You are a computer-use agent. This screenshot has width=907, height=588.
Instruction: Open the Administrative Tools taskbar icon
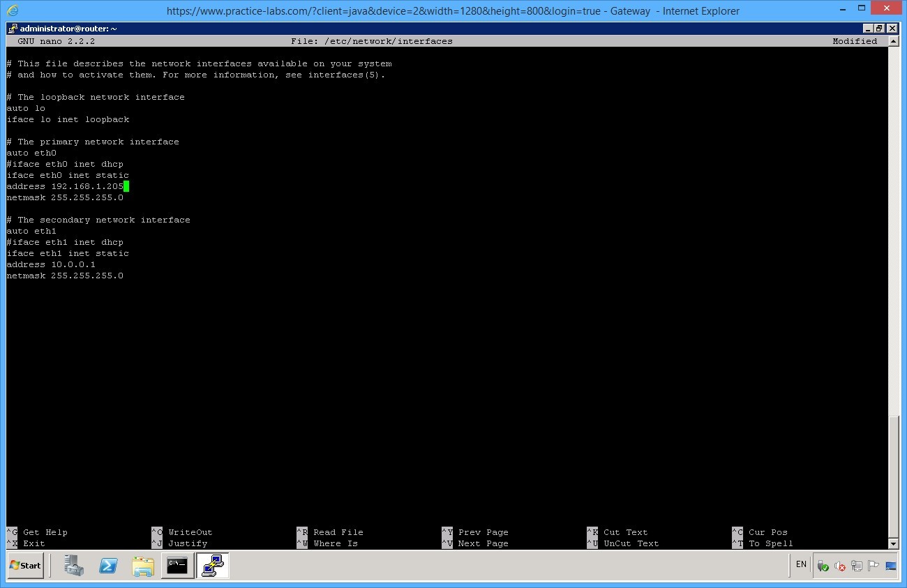coord(73,565)
